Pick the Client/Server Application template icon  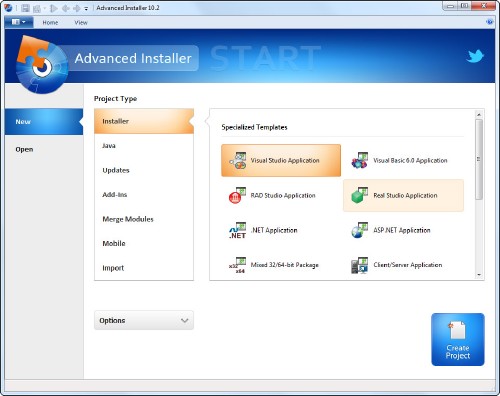tap(360, 265)
